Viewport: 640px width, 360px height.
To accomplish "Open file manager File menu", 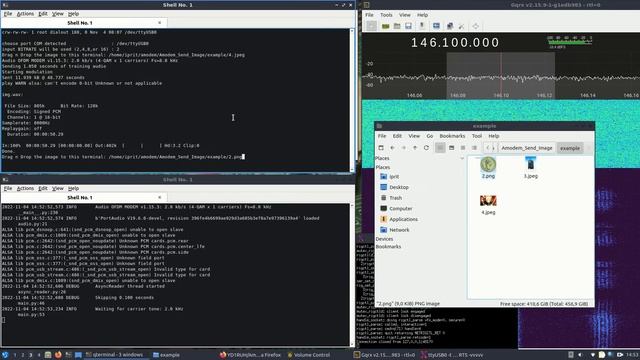I will tap(382, 136).
